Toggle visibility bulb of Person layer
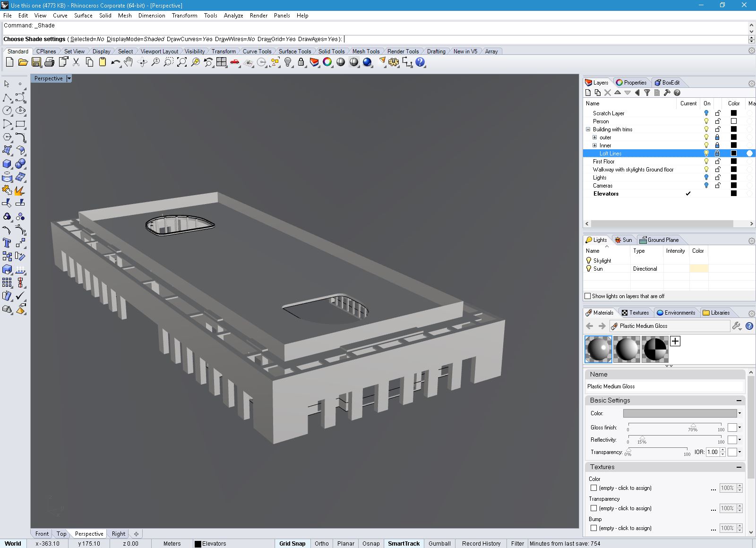 click(x=706, y=121)
